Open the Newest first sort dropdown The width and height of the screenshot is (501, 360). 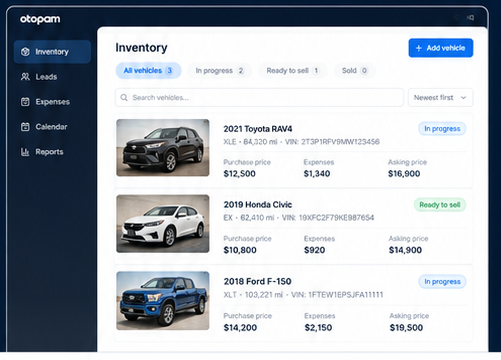pyautogui.click(x=440, y=98)
